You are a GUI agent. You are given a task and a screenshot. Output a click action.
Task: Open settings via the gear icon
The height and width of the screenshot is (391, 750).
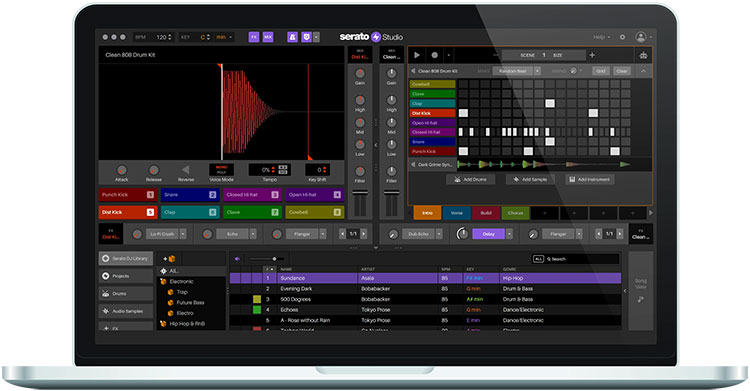[622, 37]
